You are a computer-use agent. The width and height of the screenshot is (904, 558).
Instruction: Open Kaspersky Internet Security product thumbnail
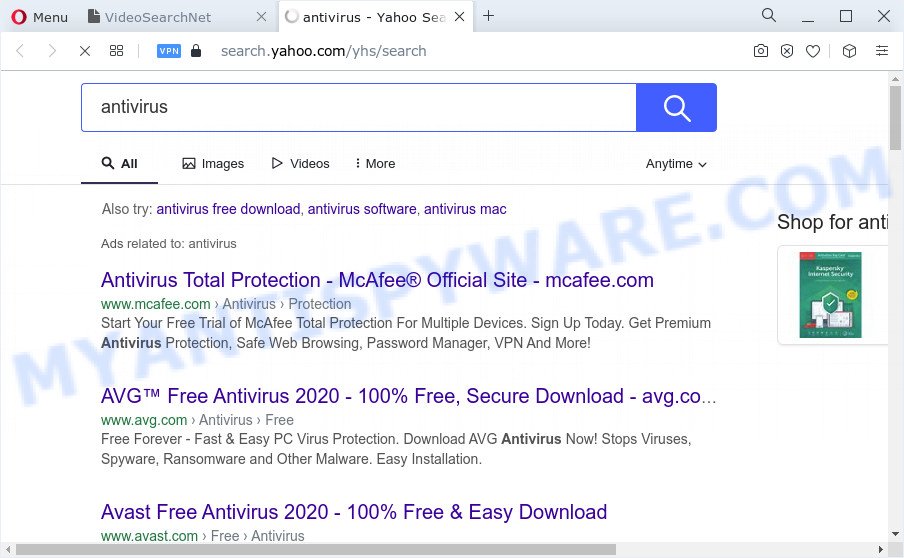(x=830, y=295)
